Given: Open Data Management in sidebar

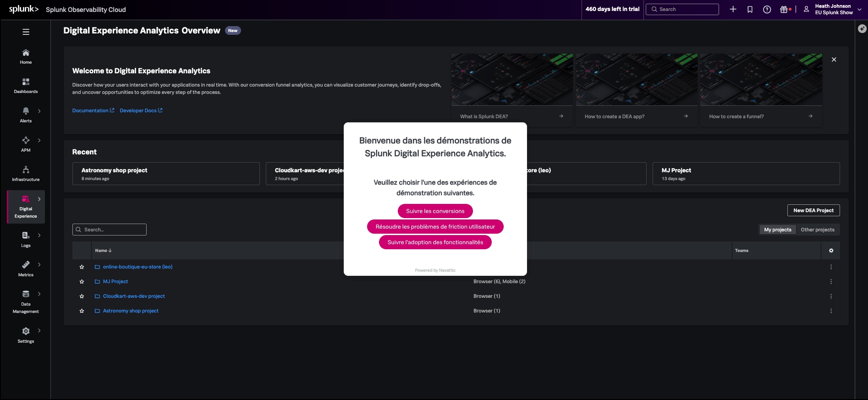Looking at the screenshot, I should pos(26,302).
